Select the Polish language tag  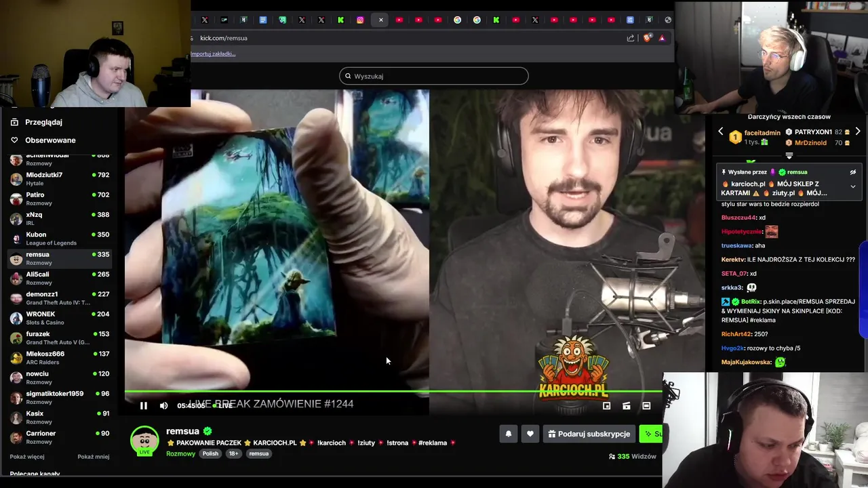[210, 453]
